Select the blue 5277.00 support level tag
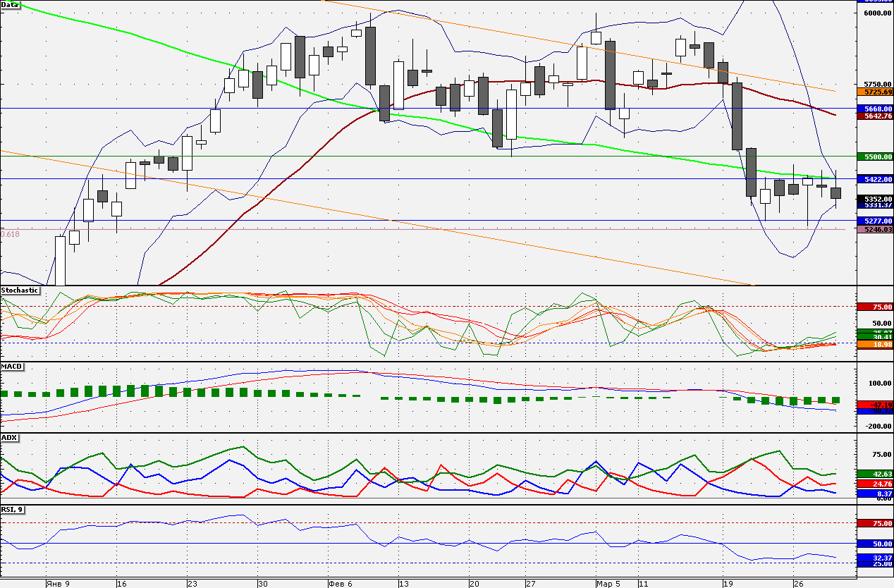 coord(875,221)
